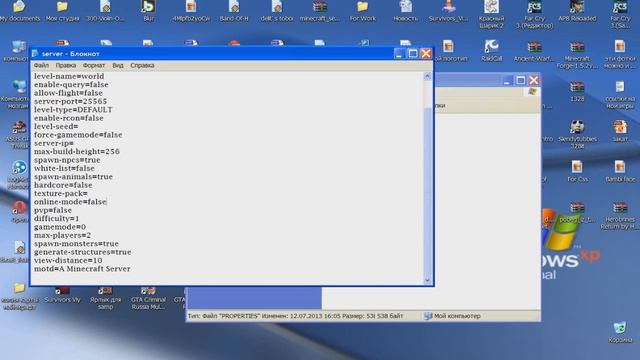Place cursor on max-build-height=256 line
640x360 pixels.
point(77,151)
